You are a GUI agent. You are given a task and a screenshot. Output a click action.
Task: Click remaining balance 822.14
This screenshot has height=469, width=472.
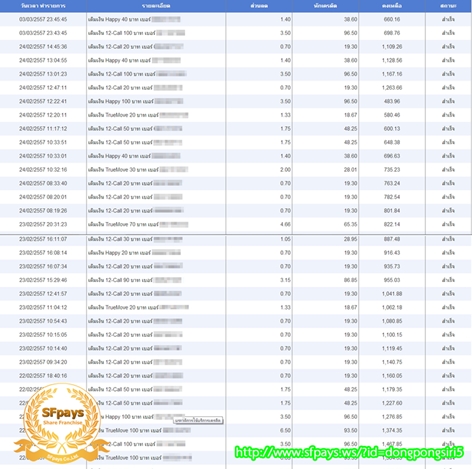[392, 224]
